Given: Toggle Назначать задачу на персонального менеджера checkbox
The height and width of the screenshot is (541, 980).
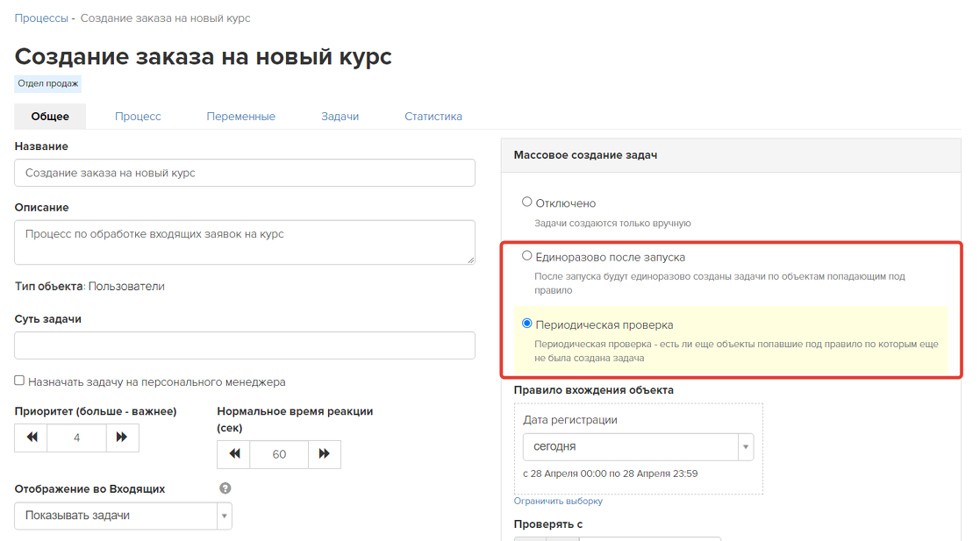Looking at the screenshot, I should click(19, 381).
